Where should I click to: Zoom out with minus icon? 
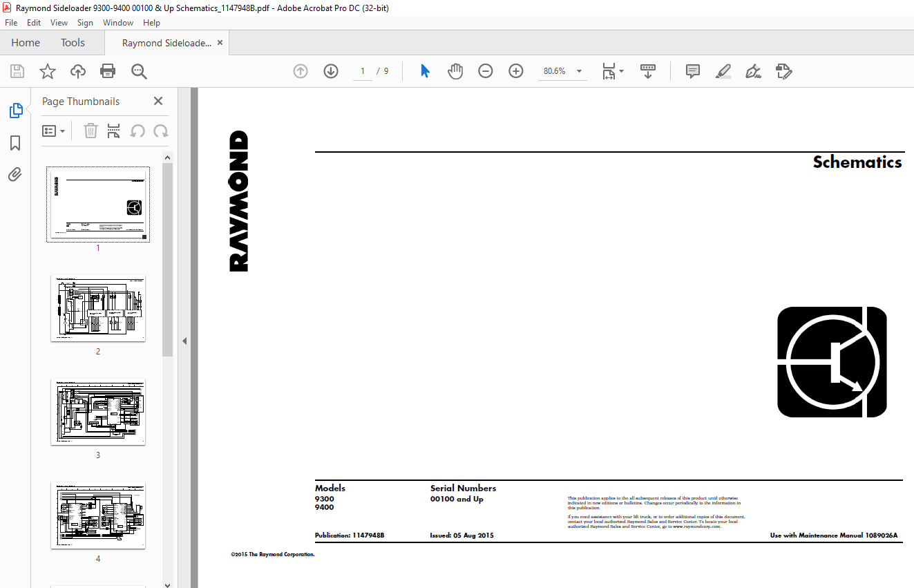coord(486,71)
